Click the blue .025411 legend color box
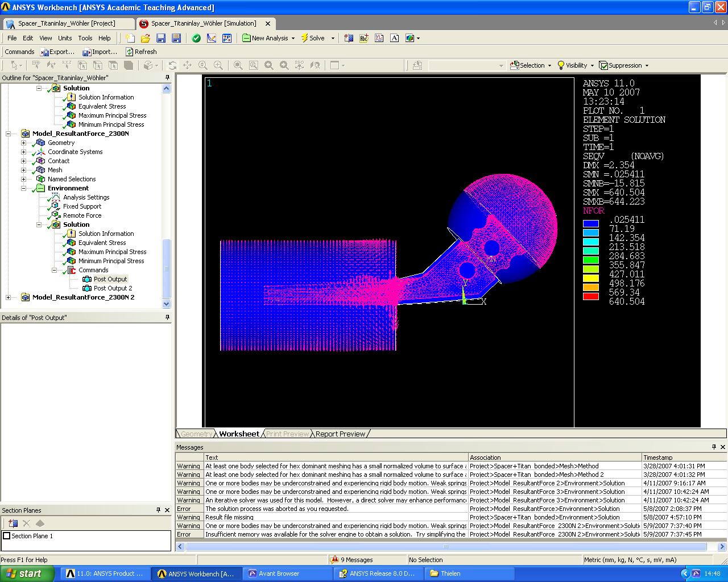 pyautogui.click(x=591, y=223)
